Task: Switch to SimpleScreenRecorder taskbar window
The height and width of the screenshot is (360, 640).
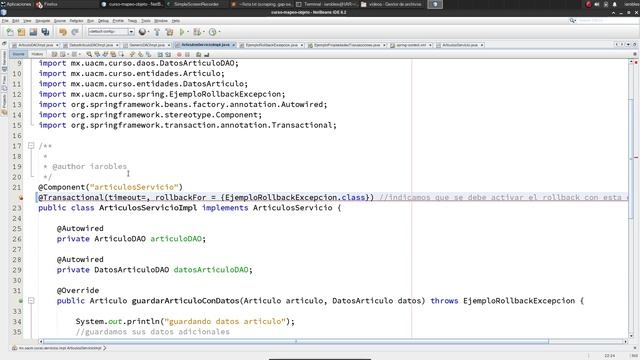Action: (193, 4)
